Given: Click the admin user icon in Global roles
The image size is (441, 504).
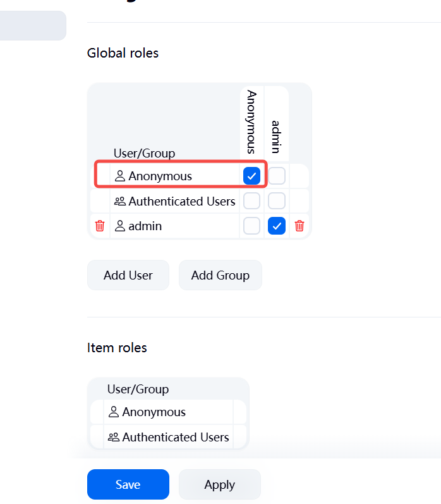Looking at the screenshot, I should [x=120, y=226].
